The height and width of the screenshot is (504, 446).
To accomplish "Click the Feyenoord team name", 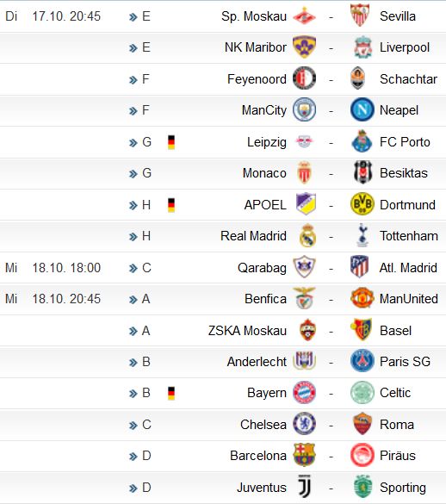I will point(257,79).
